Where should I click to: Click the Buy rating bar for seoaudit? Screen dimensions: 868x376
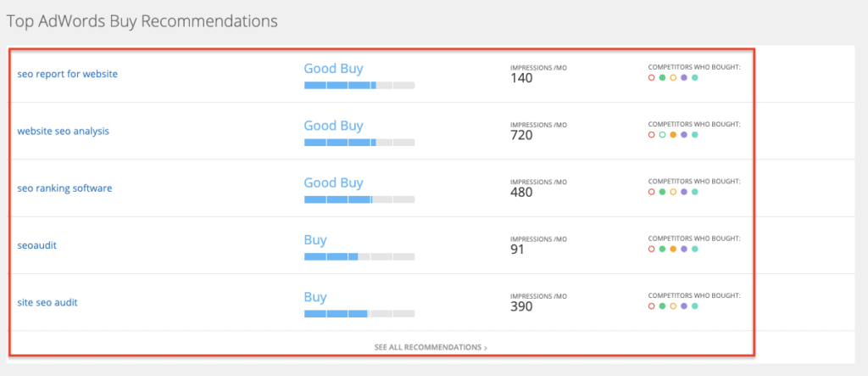pos(359,256)
